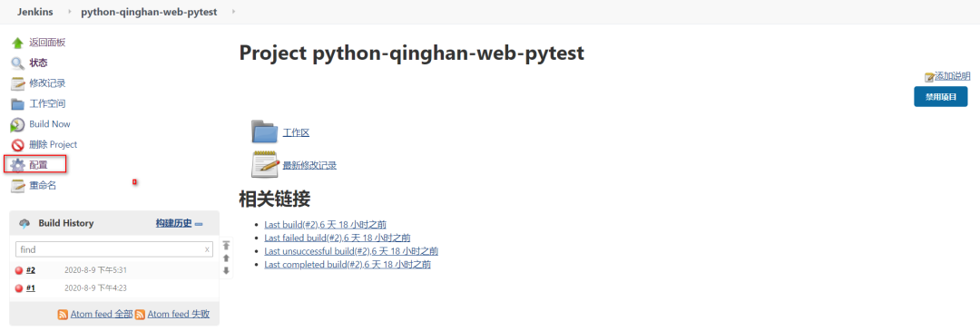Select python-qinghan-web-pytest breadcrumb item
Image resolution: width=980 pixels, height=331 pixels.
pos(149,12)
